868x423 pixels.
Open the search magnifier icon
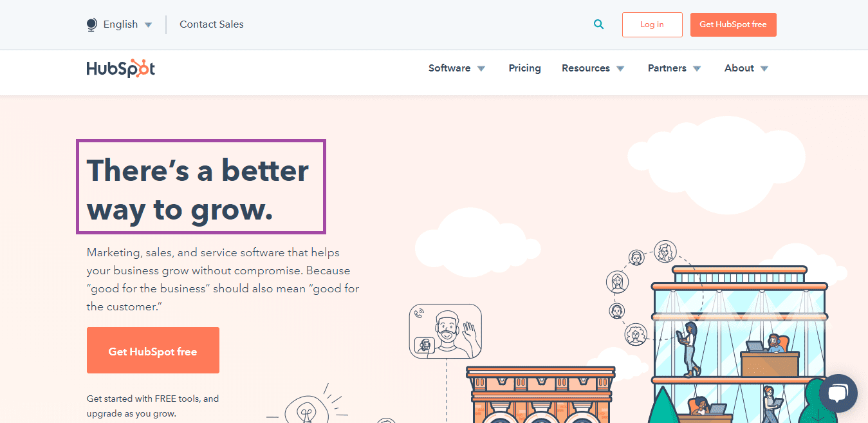[599, 24]
